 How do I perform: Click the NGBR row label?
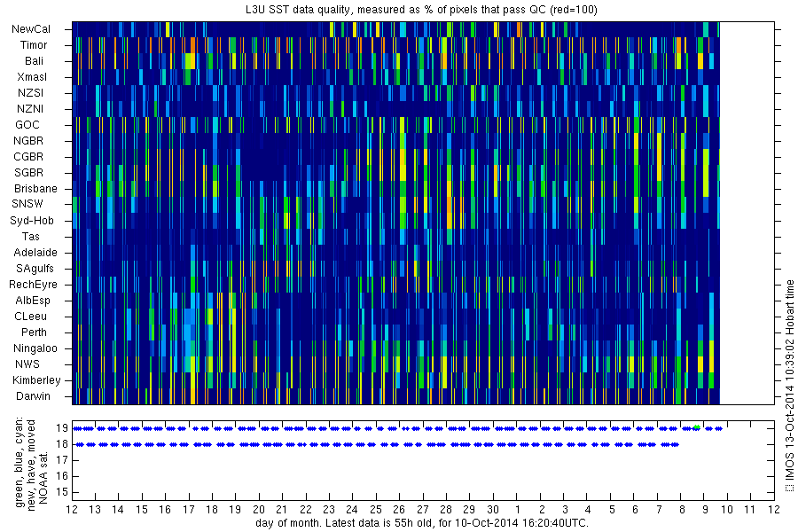[x=28, y=141]
